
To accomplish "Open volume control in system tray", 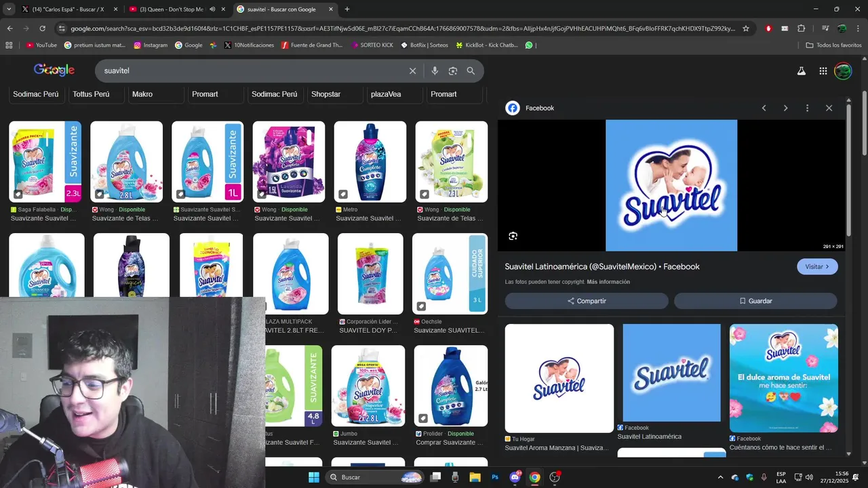I will coord(809,477).
